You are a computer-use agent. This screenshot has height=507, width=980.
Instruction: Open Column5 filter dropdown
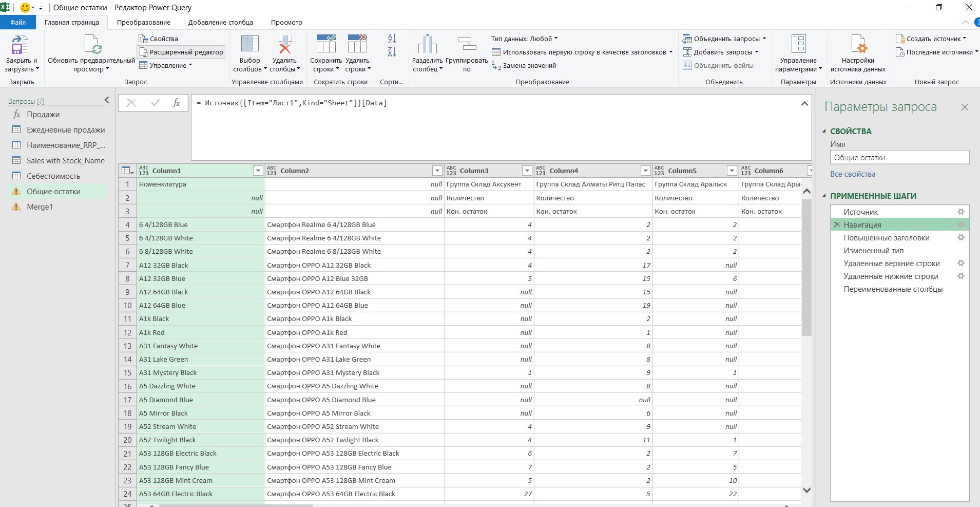point(732,171)
